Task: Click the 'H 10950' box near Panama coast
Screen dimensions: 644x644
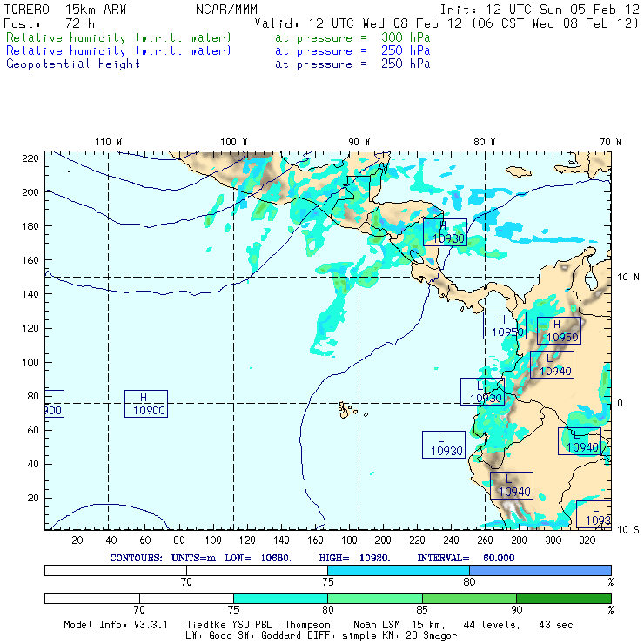Action: tap(505, 325)
